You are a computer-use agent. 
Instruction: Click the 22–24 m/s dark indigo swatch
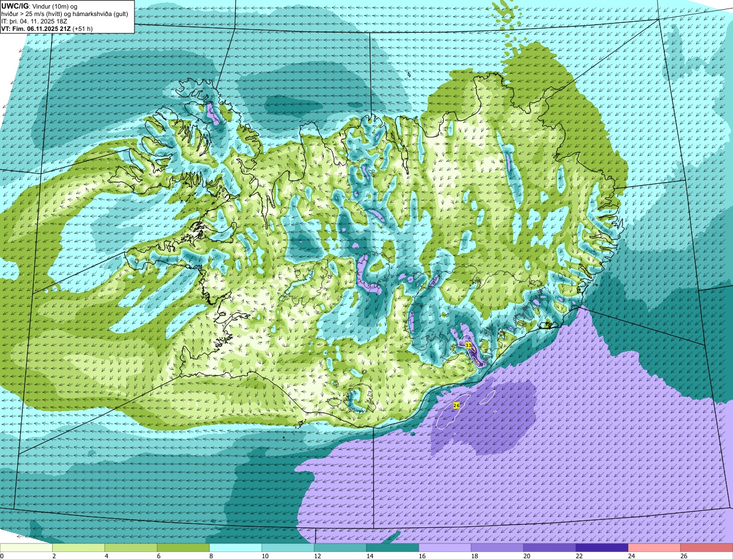pos(602,548)
